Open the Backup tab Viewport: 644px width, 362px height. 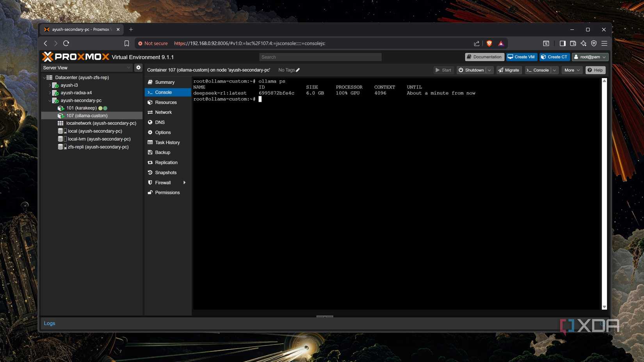click(168, 153)
